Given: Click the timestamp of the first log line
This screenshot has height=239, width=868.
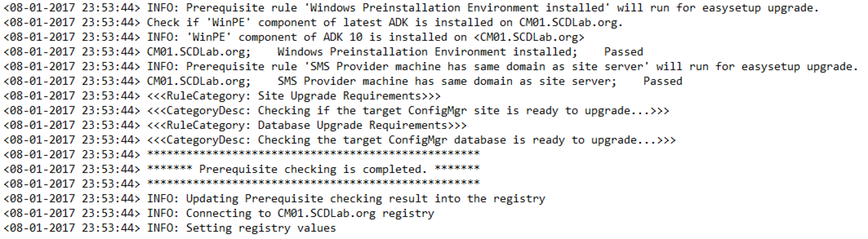Looking at the screenshot, I should [72, 8].
